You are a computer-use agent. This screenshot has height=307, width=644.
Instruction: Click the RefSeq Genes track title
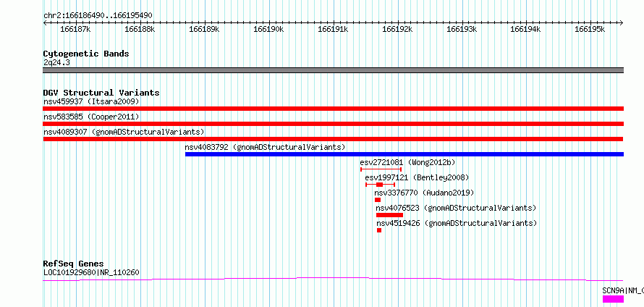(74, 264)
